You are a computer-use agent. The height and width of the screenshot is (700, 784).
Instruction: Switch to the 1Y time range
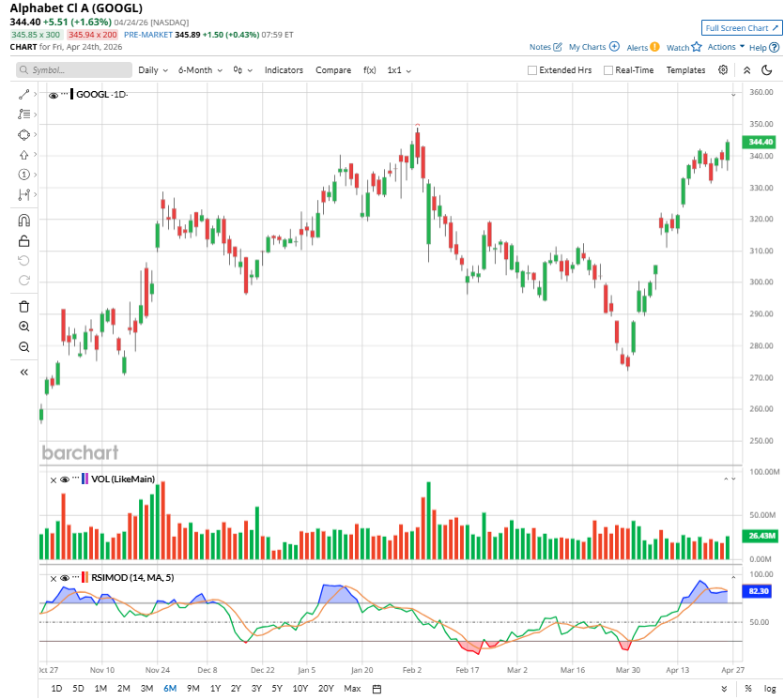point(215,689)
